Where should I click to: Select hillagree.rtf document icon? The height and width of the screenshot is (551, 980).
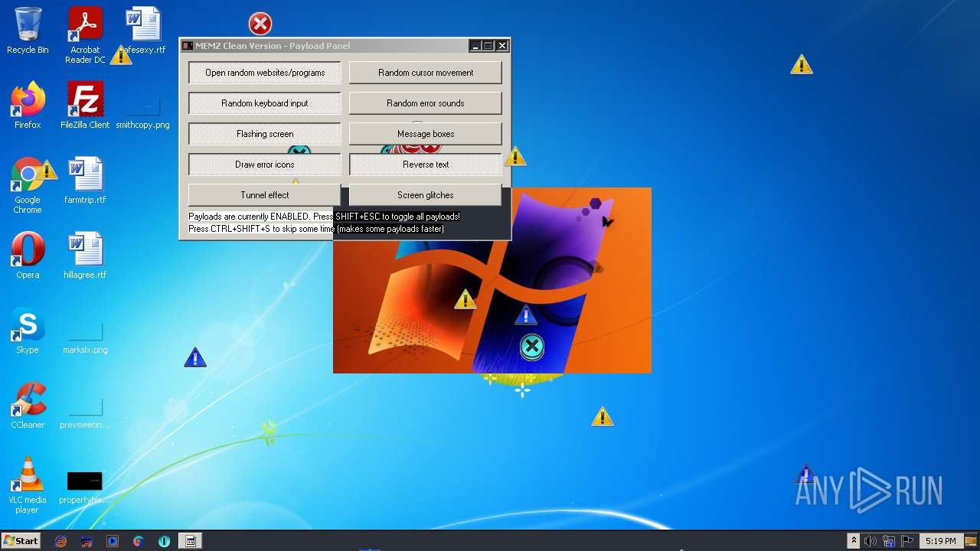point(85,256)
